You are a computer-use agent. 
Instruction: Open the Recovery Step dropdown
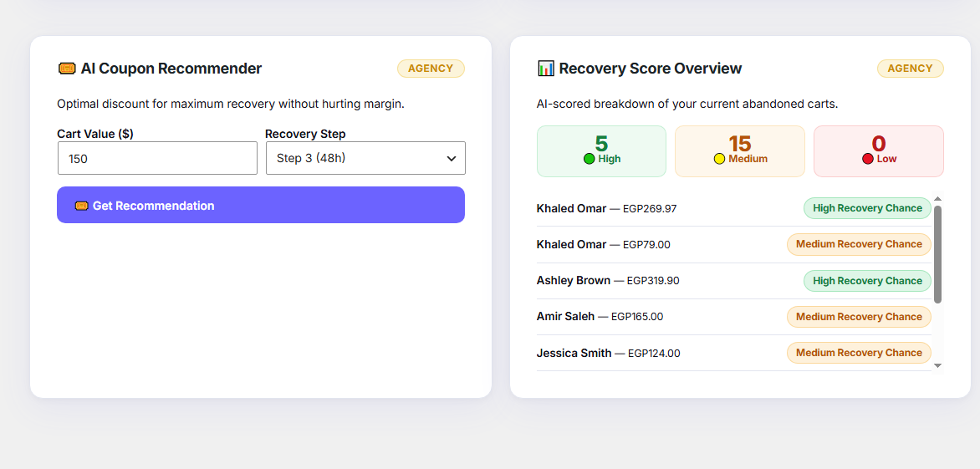point(365,158)
